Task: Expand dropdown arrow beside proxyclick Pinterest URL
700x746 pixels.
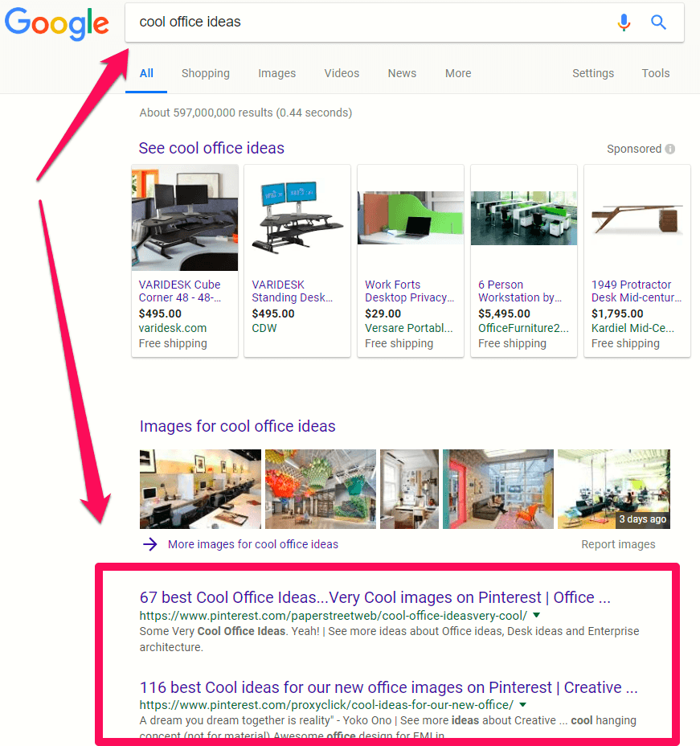Action: [523, 705]
